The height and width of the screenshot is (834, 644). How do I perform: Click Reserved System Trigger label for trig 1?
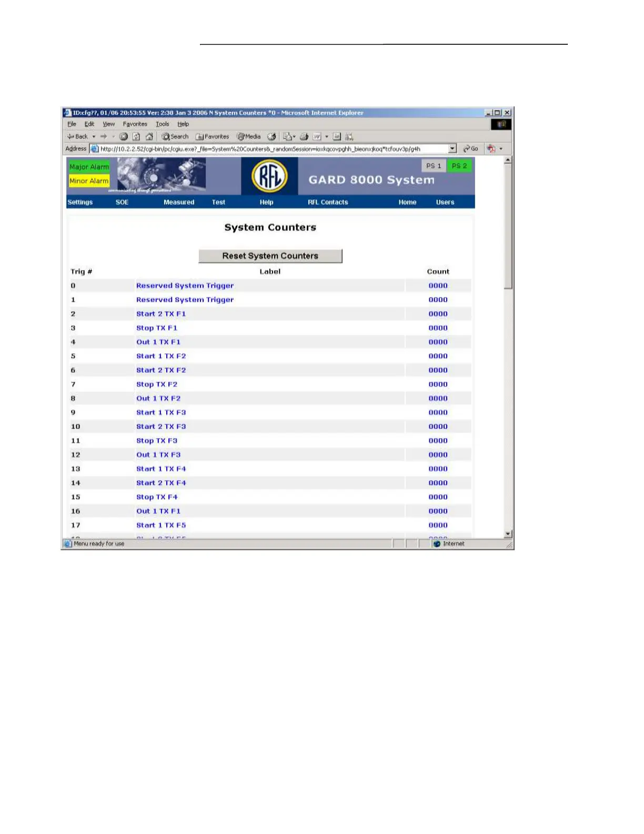pyautogui.click(x=185, y=300)
